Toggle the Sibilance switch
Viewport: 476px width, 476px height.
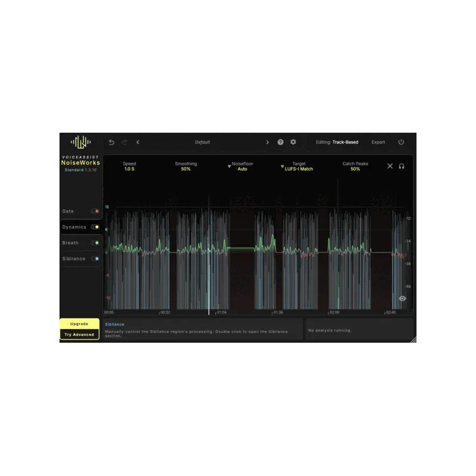coord(95,259)
